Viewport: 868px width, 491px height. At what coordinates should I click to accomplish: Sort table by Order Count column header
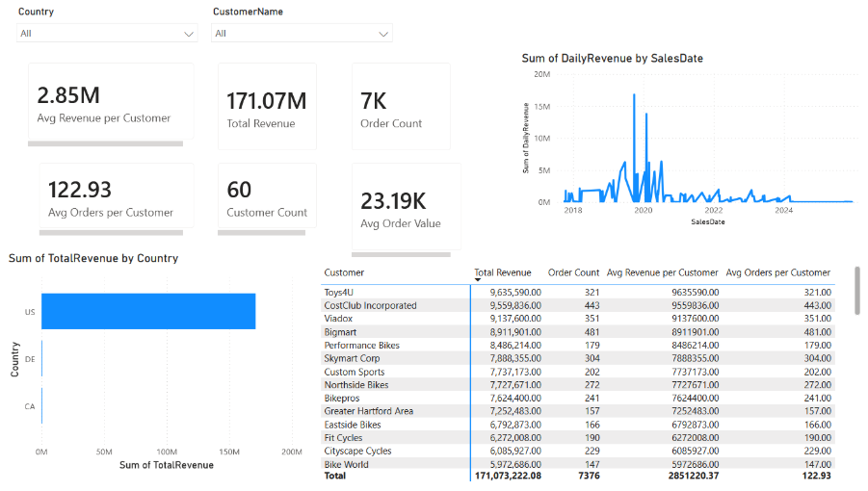[573, 272]
